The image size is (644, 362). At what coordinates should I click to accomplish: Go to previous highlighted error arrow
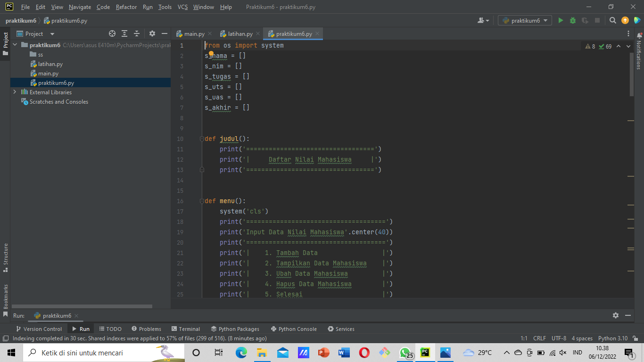619,47
